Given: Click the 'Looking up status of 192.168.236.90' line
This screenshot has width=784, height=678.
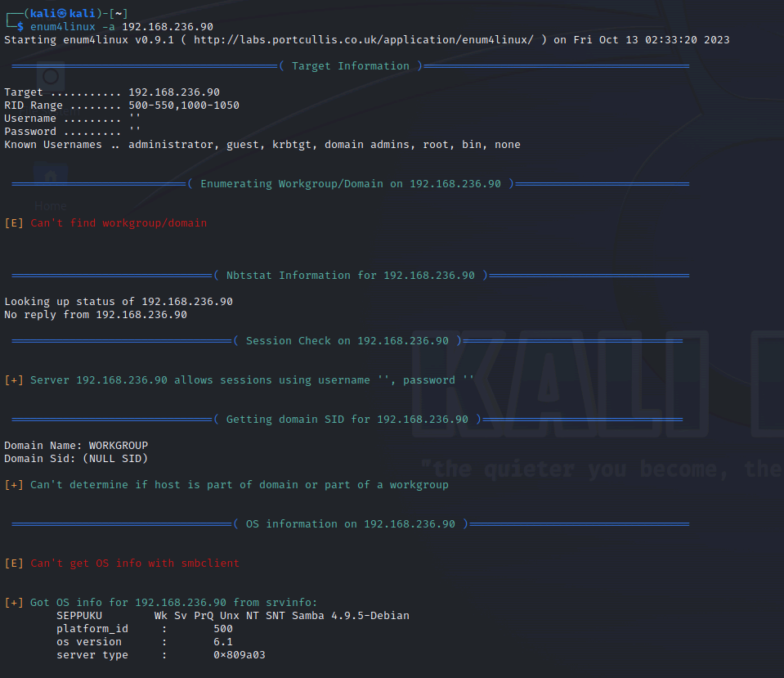Looking at the screenshot, I should pyautogui.click(x=119, y=302).
